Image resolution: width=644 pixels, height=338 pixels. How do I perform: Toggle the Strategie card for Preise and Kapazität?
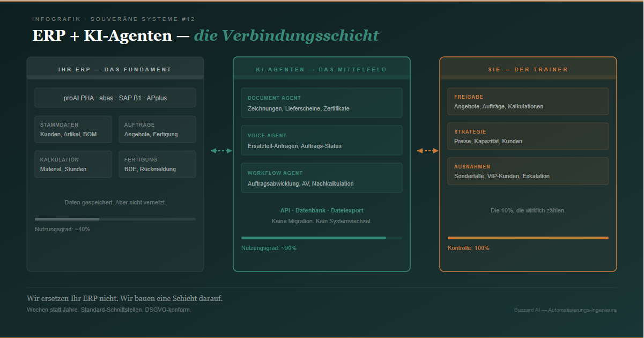tap(528, 136)
